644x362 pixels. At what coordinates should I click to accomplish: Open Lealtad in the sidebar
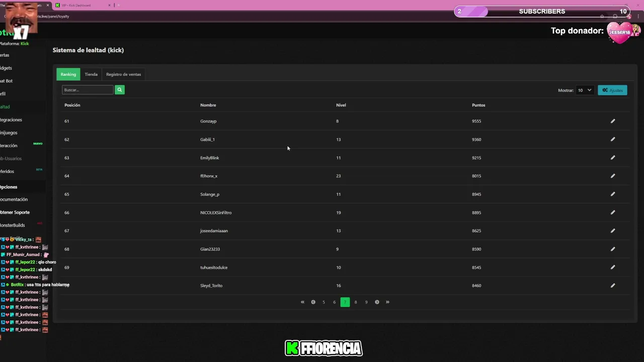coord(5,107)
